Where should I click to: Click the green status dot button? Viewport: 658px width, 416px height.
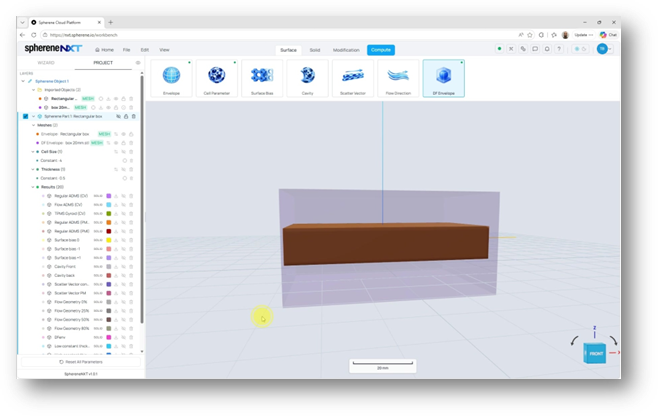point(499,49)
